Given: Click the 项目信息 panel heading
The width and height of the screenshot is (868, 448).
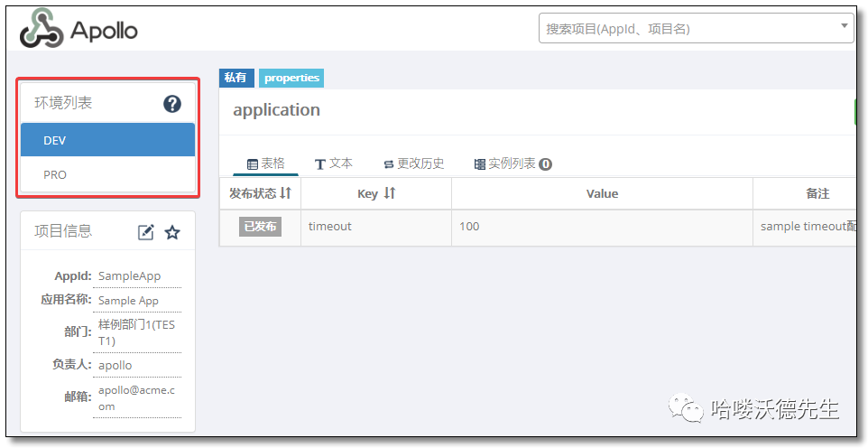Looking at the screenshot, I should (x=63, y=231).
